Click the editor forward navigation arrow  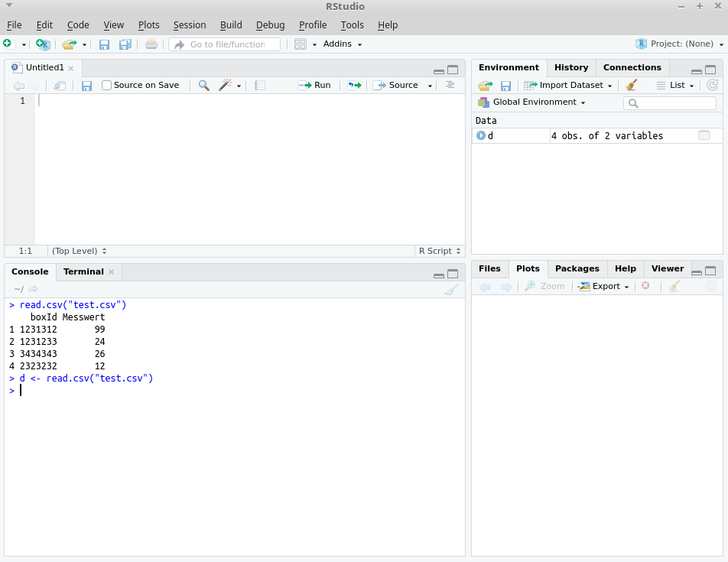pos(34,86)
